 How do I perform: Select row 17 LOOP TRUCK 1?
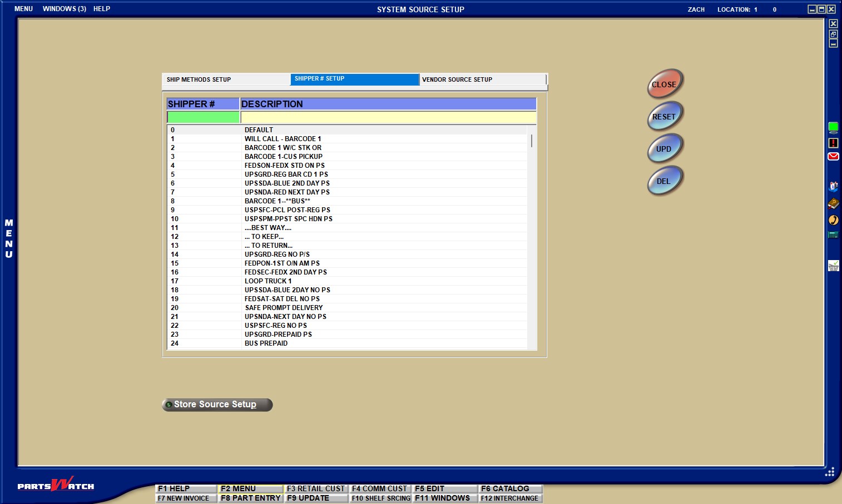(x=268, y=281)
